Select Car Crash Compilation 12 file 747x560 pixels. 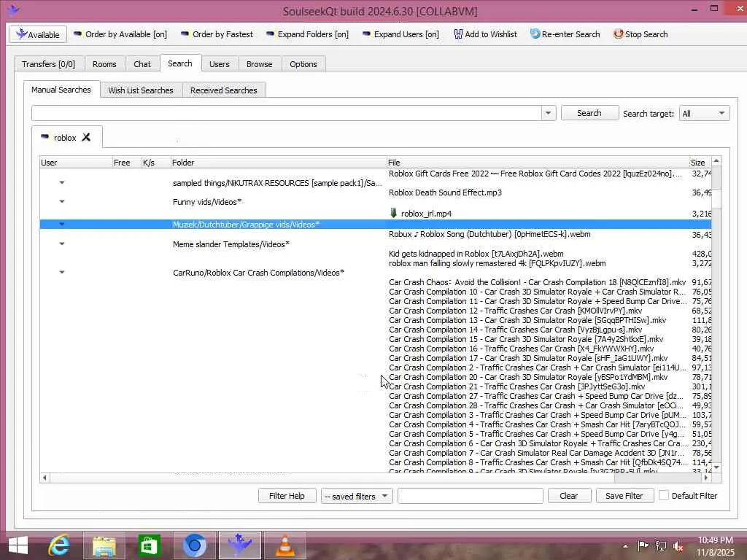515,311
